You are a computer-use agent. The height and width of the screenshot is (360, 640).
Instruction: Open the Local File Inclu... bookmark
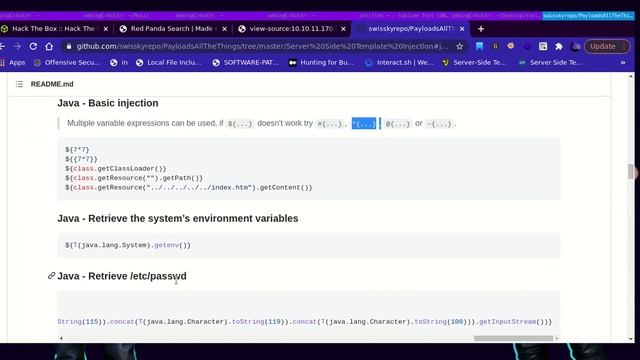tap(169, 62)
